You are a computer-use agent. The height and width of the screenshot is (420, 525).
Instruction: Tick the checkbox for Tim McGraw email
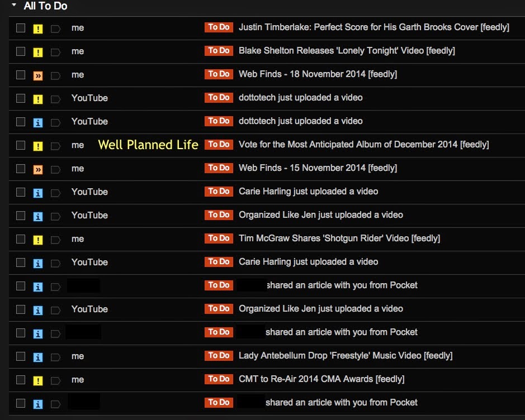click(21, 238)
